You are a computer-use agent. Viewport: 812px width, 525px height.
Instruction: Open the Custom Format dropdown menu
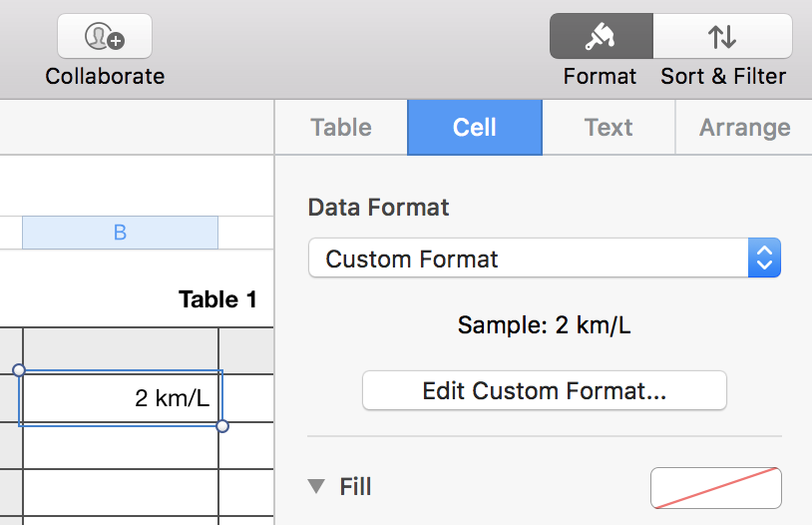[544, 258]
